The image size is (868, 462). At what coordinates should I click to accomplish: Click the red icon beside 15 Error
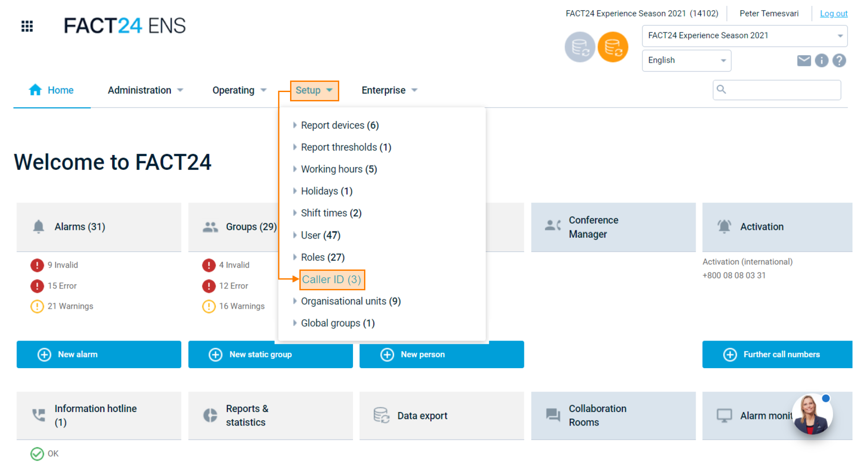click(37, 286)
